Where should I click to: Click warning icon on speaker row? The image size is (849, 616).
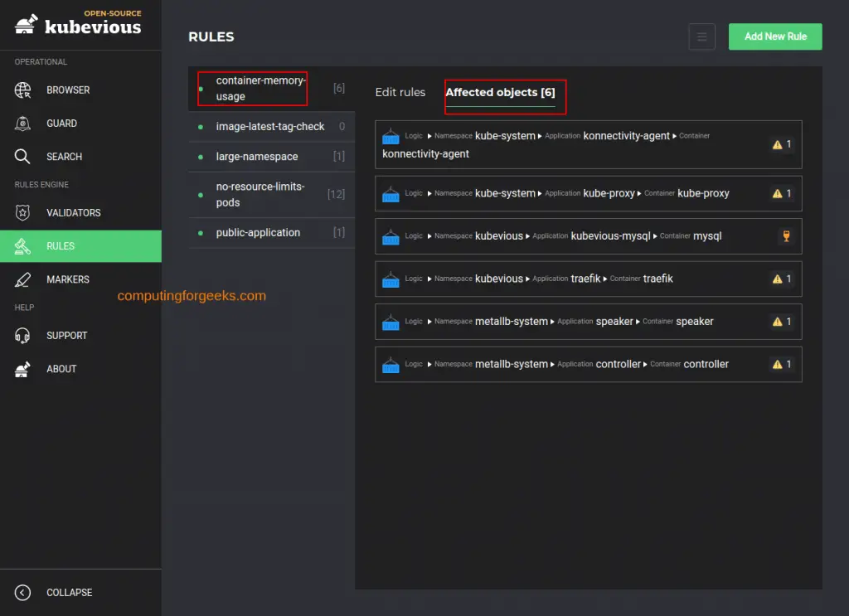778,322
